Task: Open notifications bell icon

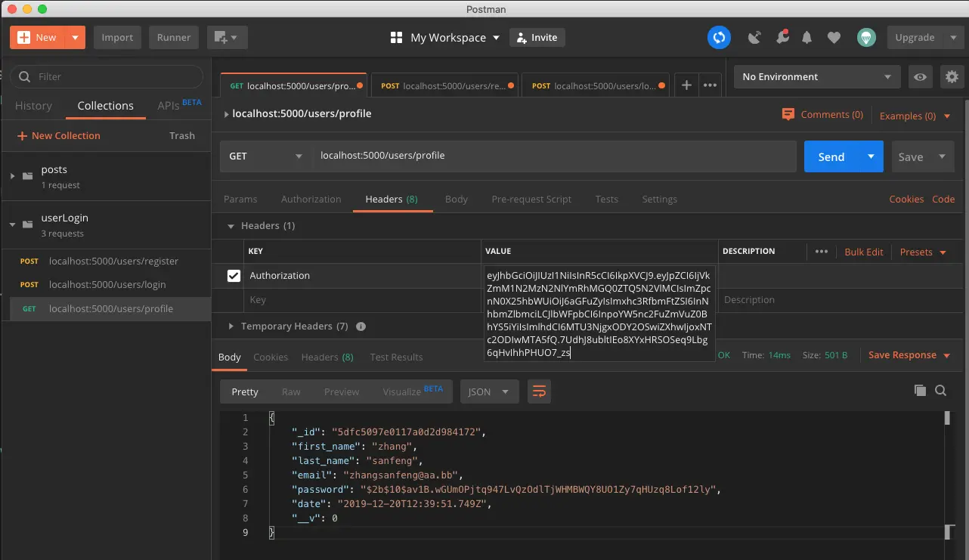Action: [807, 37]
